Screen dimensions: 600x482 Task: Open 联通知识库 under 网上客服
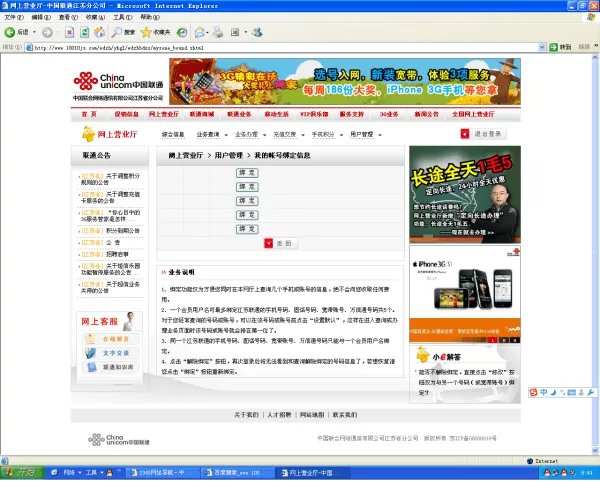(111, 367)
